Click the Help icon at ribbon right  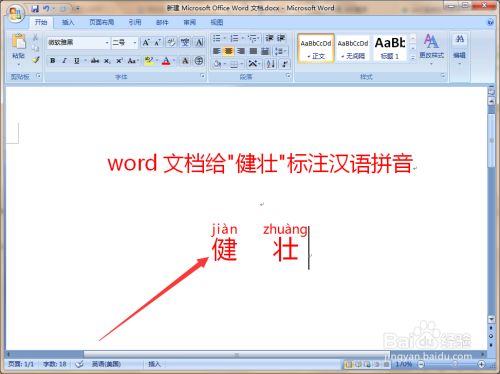[x=490, y=22]
